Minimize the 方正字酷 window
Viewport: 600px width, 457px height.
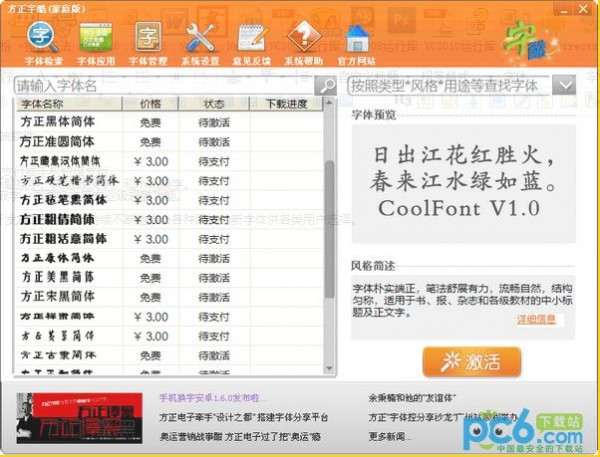[x=564, y=9]
